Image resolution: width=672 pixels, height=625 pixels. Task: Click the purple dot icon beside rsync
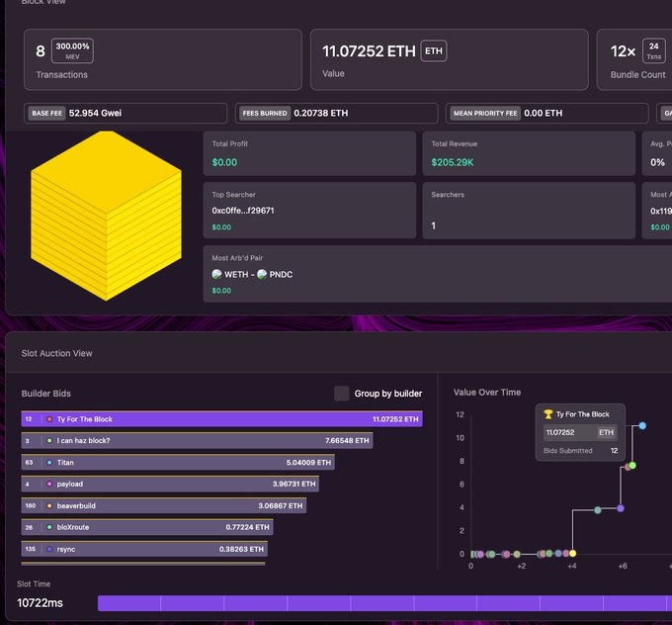49,549
